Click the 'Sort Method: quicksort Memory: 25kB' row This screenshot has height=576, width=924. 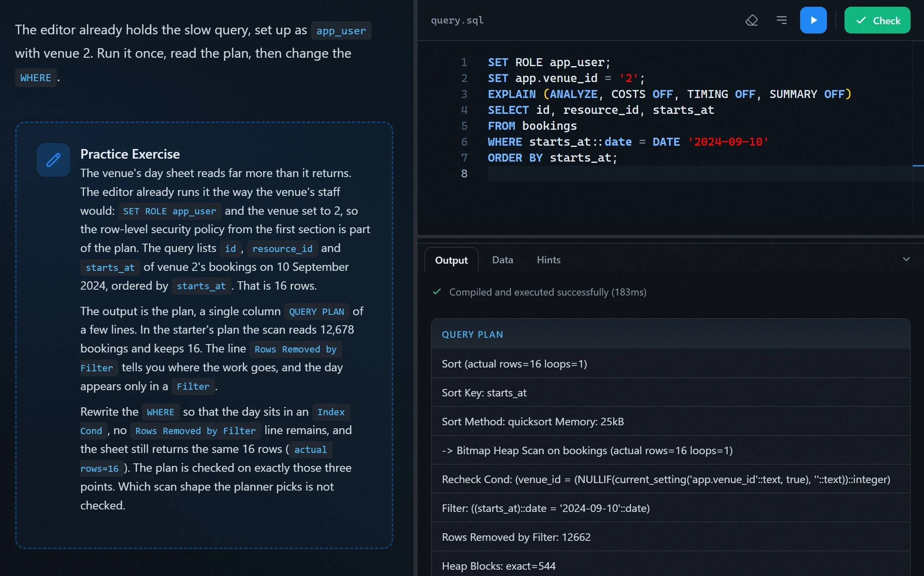click(671, 422)
